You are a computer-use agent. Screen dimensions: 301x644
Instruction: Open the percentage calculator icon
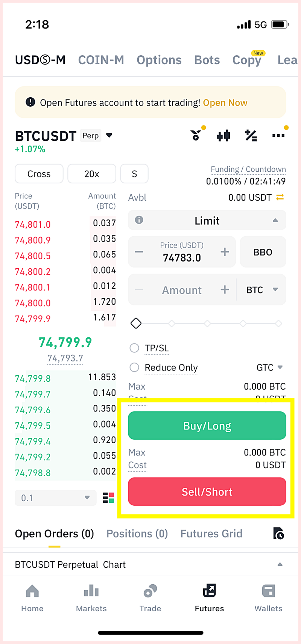(x=251, y=136)
